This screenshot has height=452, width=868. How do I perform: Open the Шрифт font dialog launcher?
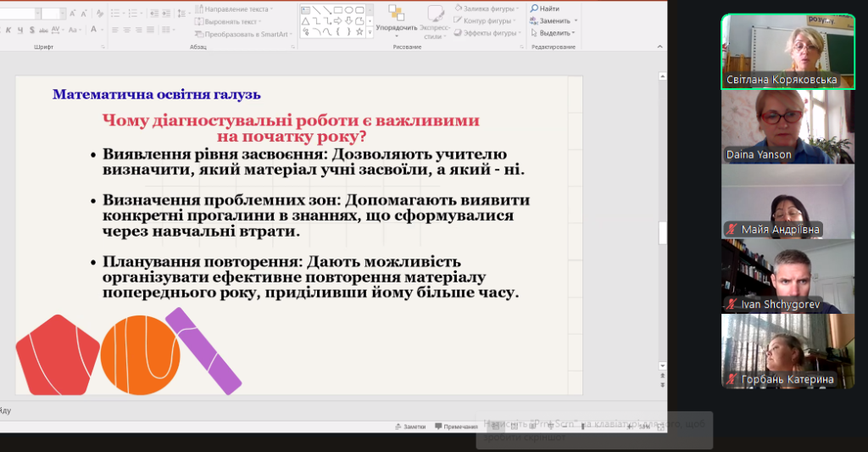point(103,47)
